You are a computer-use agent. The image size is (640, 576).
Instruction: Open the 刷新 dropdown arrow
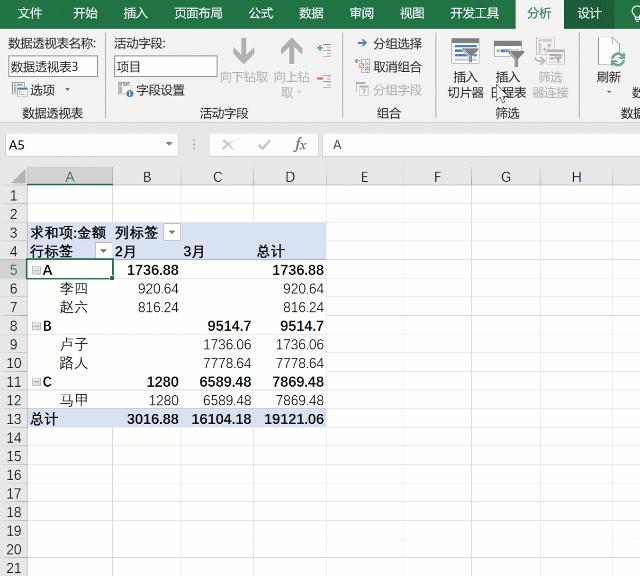(x=609, y=92)
